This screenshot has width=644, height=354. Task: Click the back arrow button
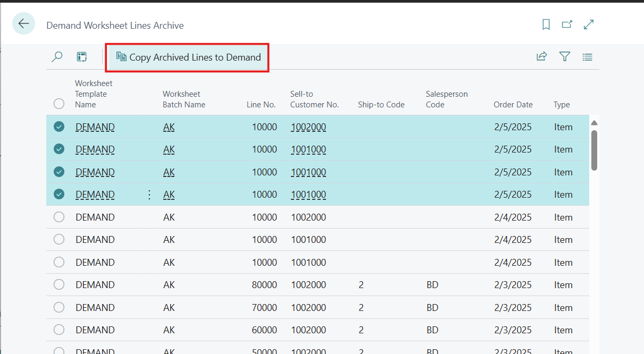24,24
